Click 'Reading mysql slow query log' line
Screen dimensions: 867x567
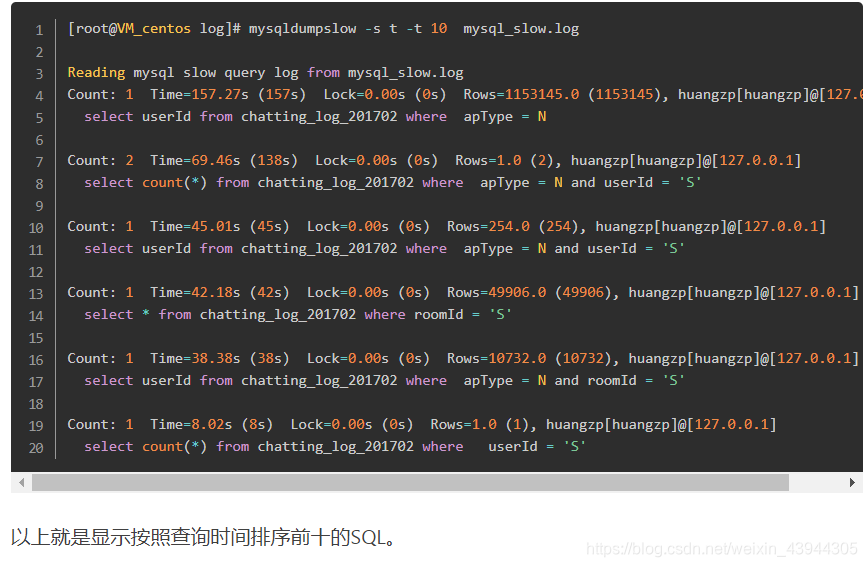265,72
